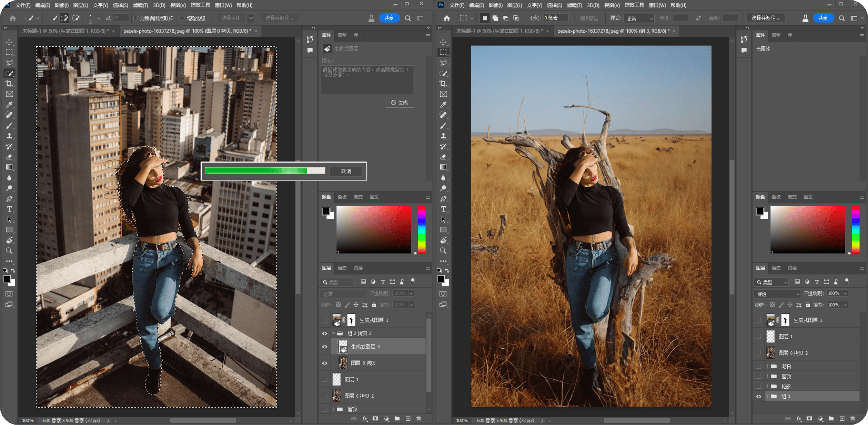Select the Gradient tool in left window

click(9, 167)
